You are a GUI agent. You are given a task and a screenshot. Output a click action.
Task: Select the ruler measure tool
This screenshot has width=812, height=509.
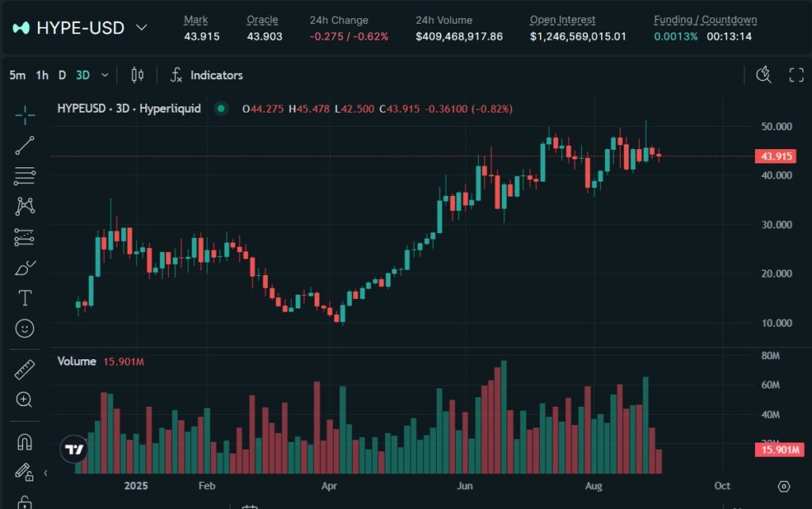[x=25, y=369]
